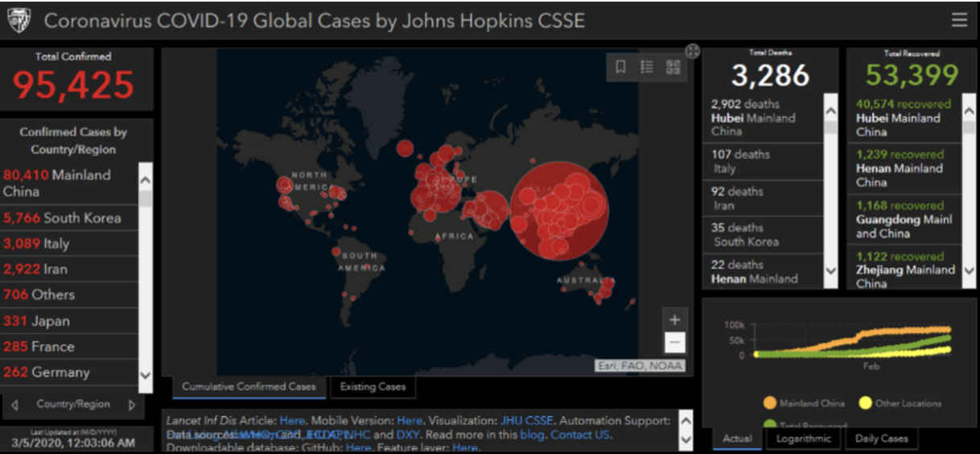Click 22 deaths Henan entry

tap(764, 271)
